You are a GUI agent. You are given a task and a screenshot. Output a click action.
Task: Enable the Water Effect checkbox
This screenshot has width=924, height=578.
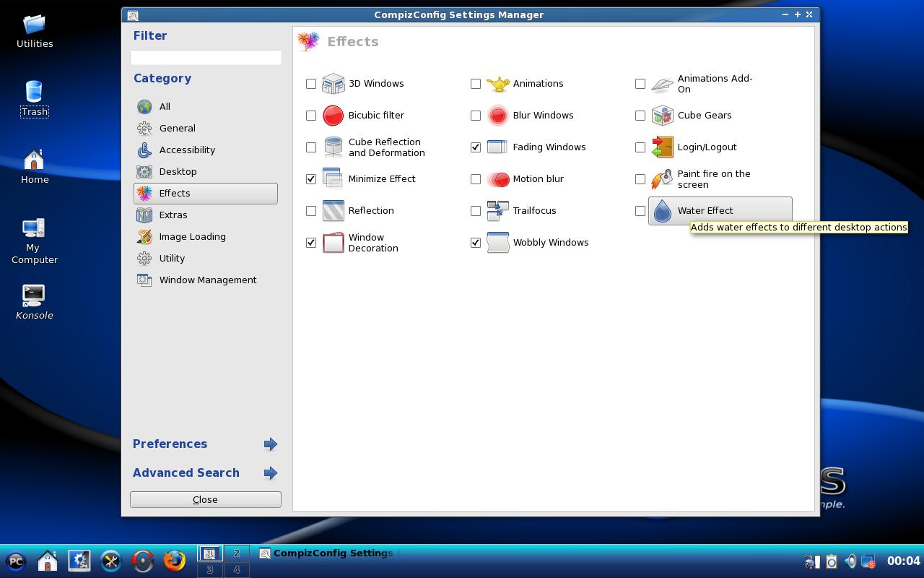pyautogui.click(x=640, y=211)
